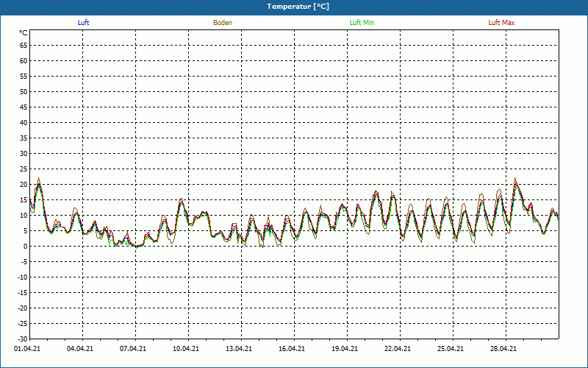
Task: Click the -30 y-axis label
Action: 23,339
